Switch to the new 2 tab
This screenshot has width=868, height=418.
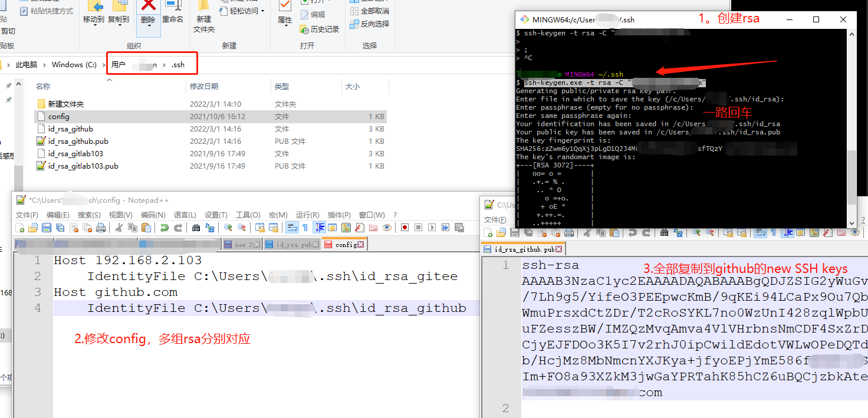242,244
